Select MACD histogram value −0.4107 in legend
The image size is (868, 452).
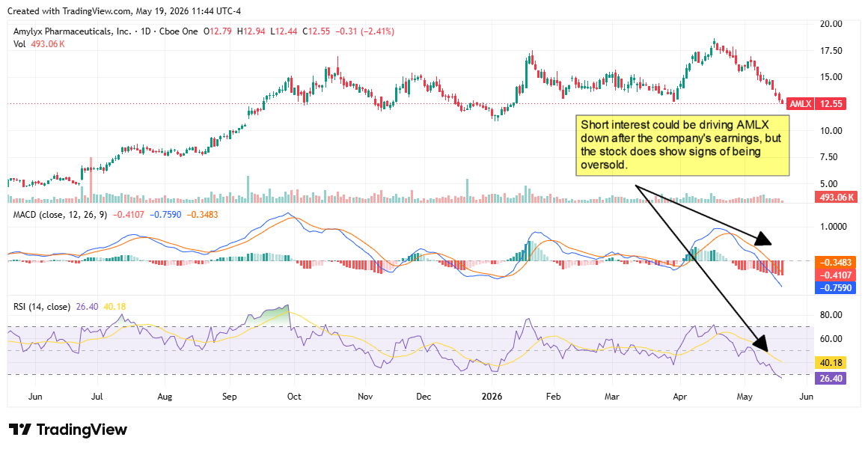(129, 214)
